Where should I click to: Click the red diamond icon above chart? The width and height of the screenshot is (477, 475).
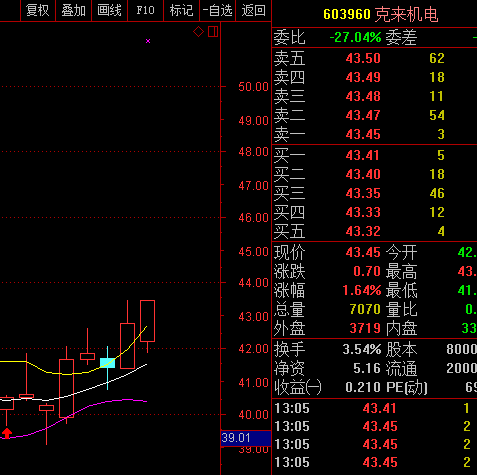198,32
